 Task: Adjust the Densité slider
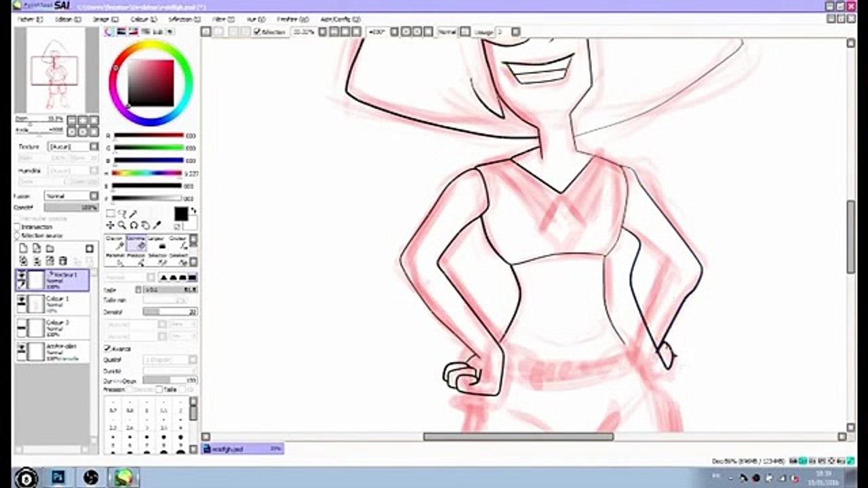click(170, 312)
